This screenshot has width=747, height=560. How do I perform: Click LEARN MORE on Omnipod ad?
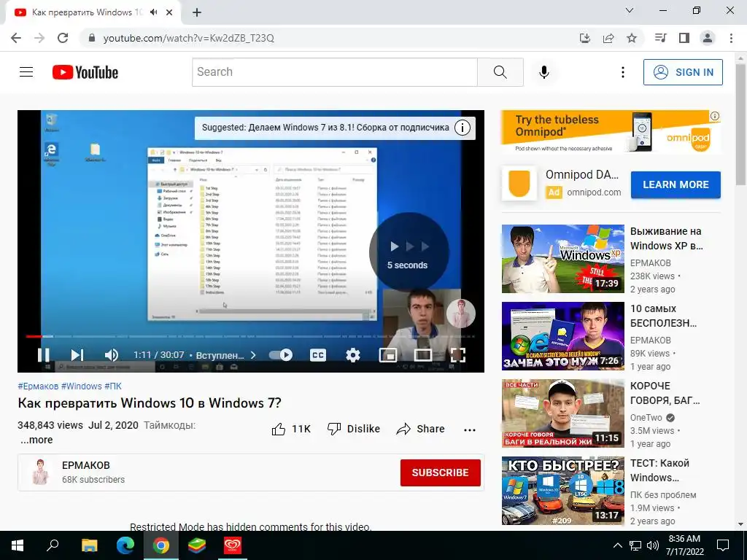[676, 184]
